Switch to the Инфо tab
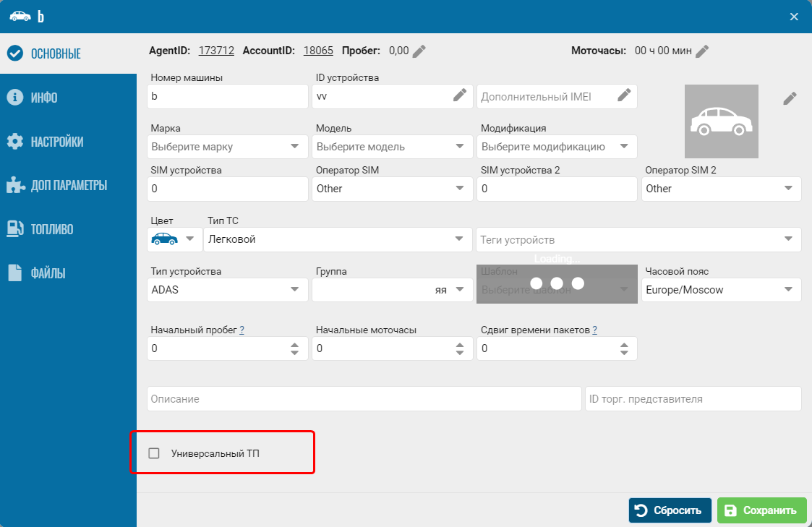 coord(69,98)
